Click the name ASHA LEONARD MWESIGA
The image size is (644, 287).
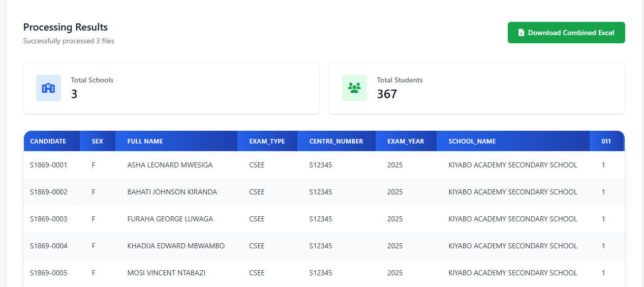coord(170,165)
